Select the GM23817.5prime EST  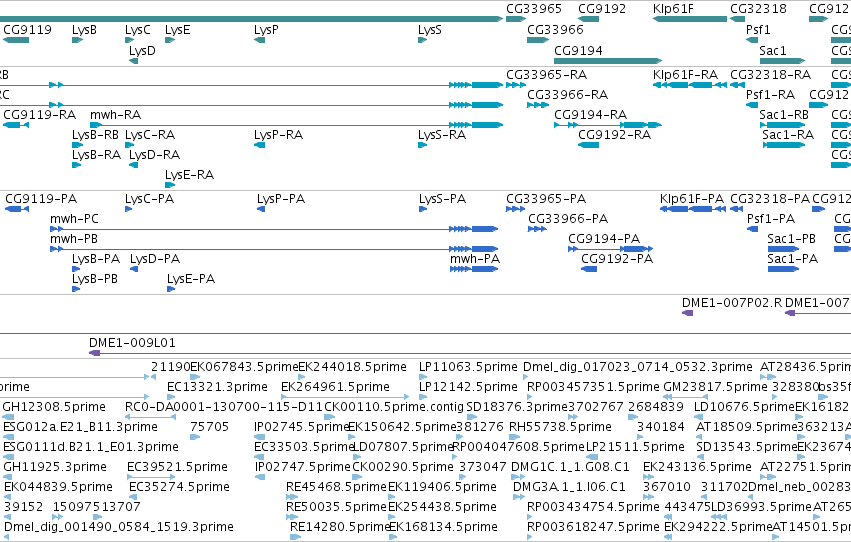pyautogui.click(x=685, y=397)
